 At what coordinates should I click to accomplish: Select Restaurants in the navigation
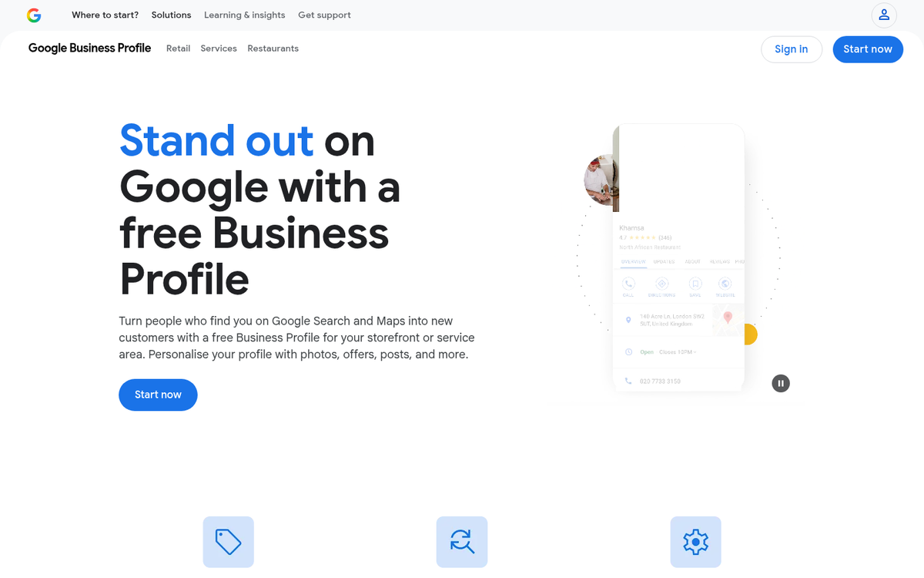coord(273,48)
